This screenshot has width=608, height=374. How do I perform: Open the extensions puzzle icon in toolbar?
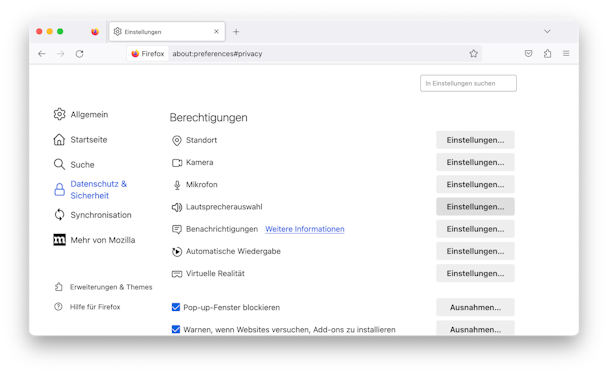click(547, 53)
